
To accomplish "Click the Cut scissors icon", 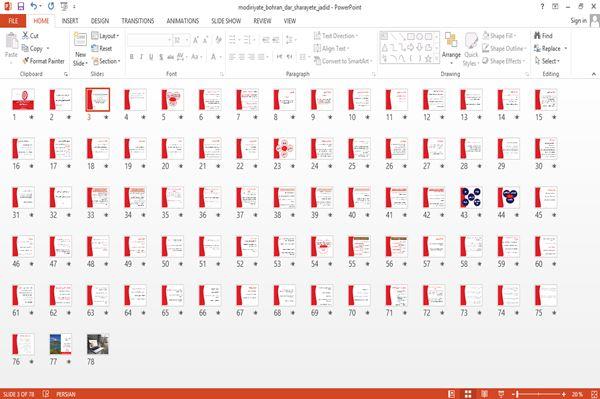I will tap(25, 36).
